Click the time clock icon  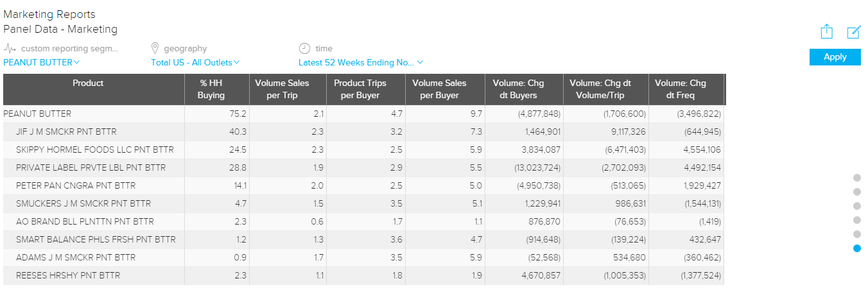click(x=304, y=48)
